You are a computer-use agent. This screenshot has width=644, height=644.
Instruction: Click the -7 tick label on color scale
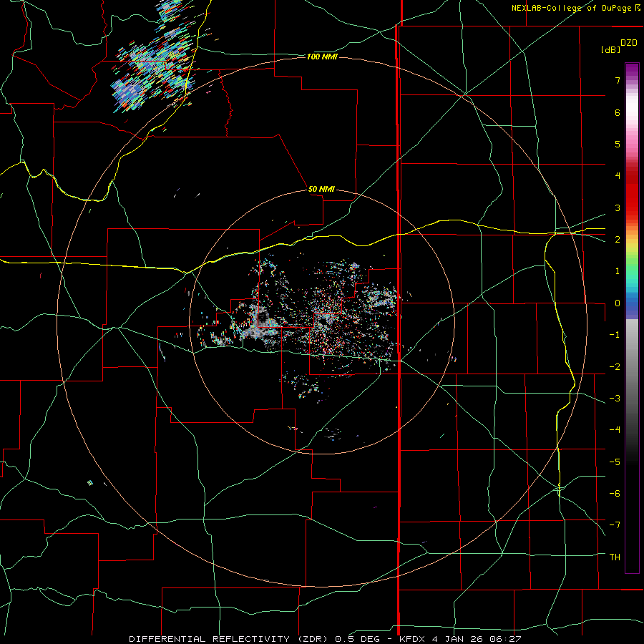point(615,525)
